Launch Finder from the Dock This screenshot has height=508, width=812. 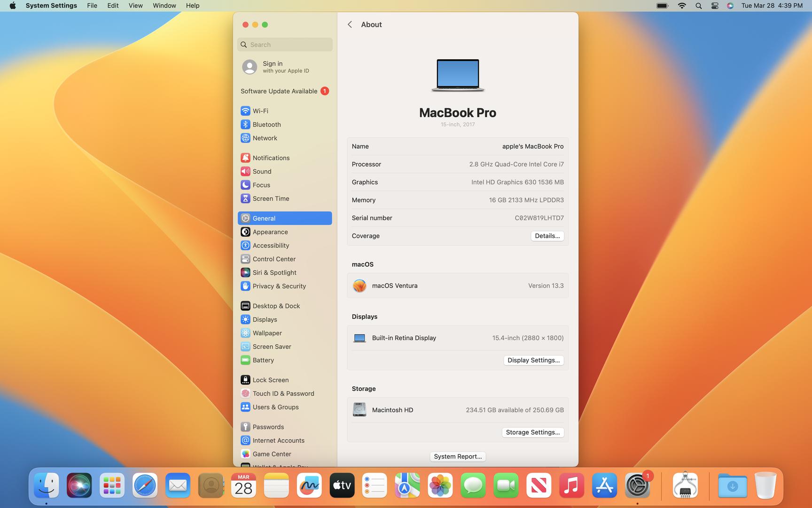tap(46, 485)
